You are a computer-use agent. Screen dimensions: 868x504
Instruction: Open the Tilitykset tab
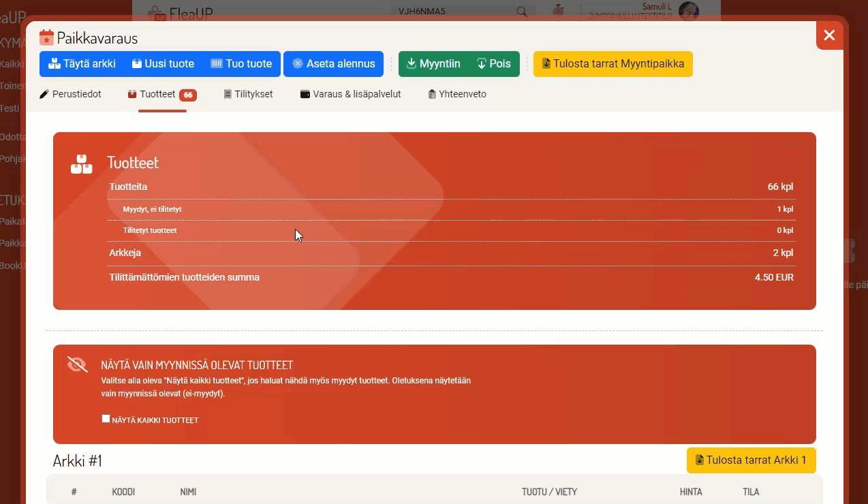248,94
